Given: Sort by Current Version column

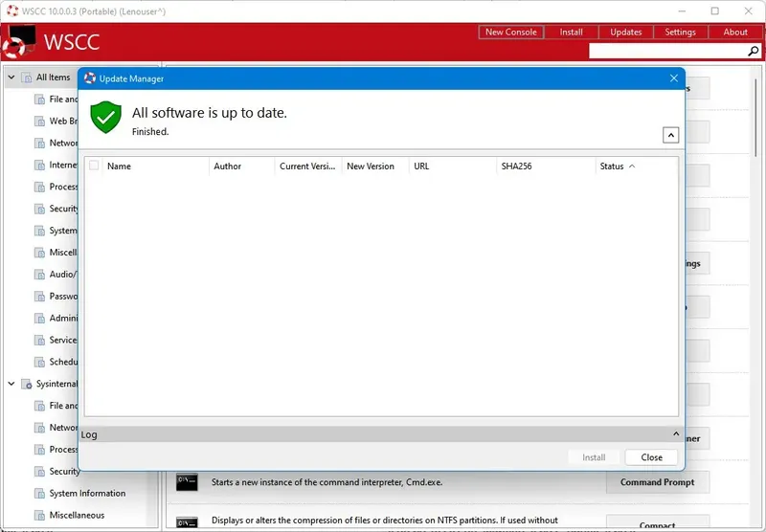Looking at the screenshot, I should (308, 166).
